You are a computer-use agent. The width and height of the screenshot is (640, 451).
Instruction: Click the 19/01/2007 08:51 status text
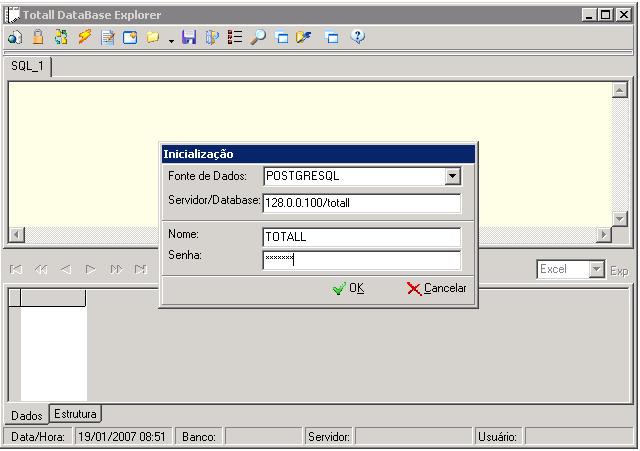coord(122,437)
